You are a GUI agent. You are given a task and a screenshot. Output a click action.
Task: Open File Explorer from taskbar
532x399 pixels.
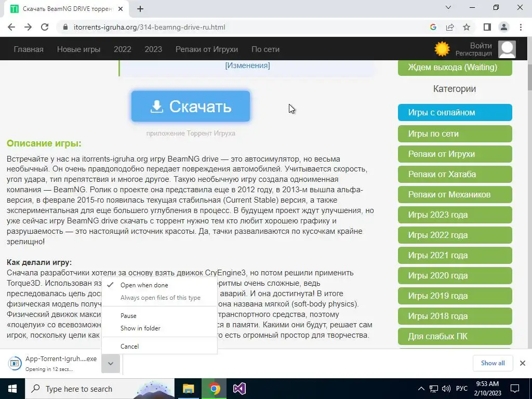pos(188,389)
